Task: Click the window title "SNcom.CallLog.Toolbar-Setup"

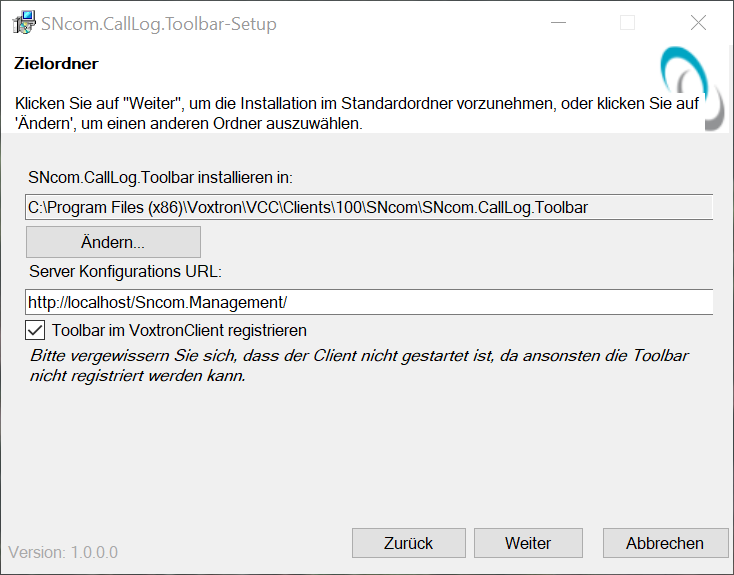Action: coord(159,23)
